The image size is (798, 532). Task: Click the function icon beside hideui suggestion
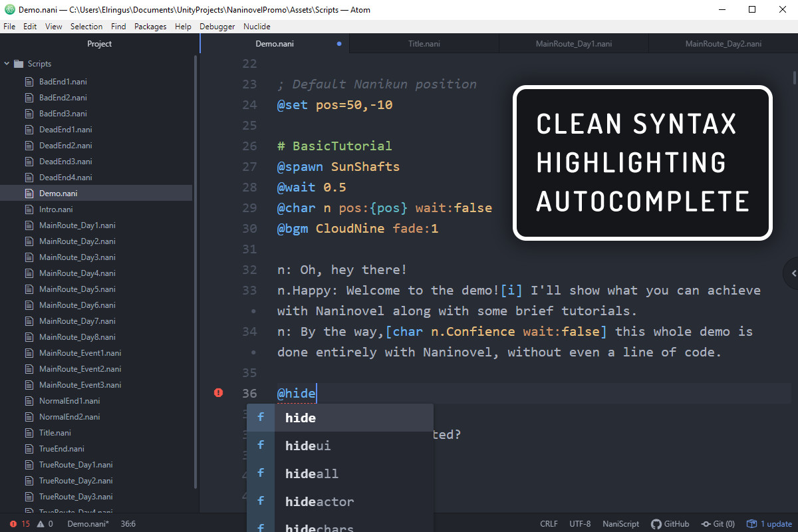pyautogui.click(x=261, y=446)
